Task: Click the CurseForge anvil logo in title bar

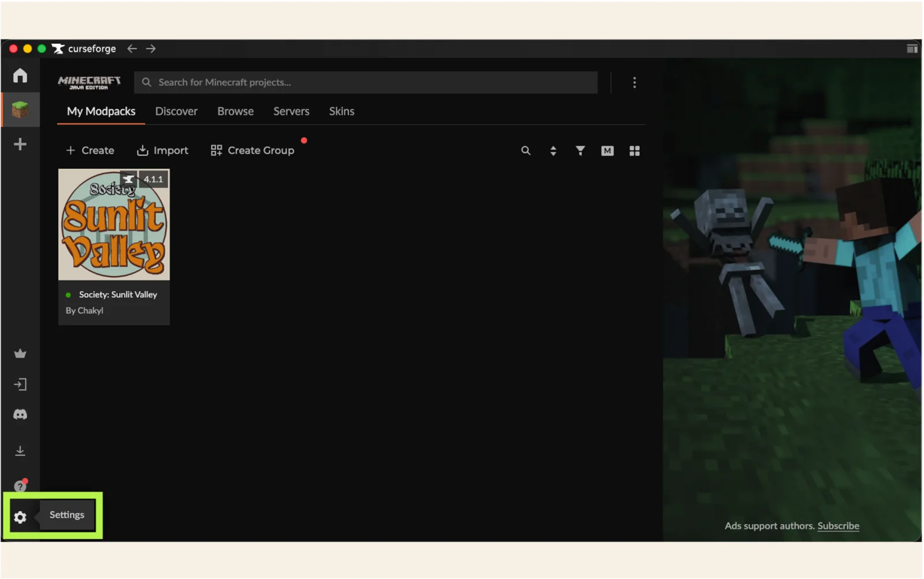Action: pos(58,49)
